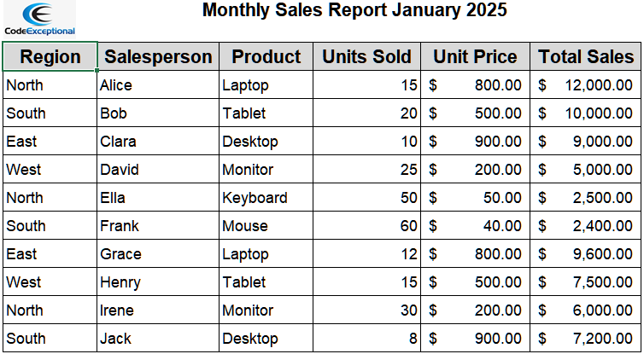Select the cell containing Irene
Screen dimensions: 644x354
[x=158, y=310]
